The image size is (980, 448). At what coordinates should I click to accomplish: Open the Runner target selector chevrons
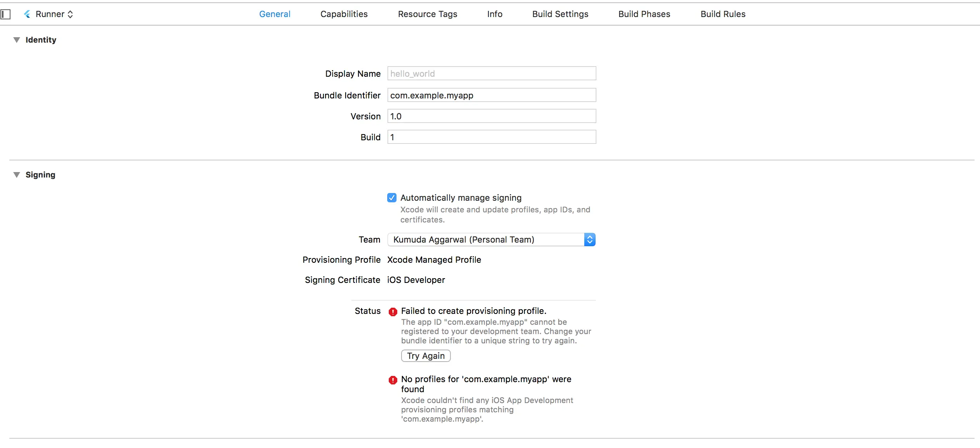coord(70,14)
